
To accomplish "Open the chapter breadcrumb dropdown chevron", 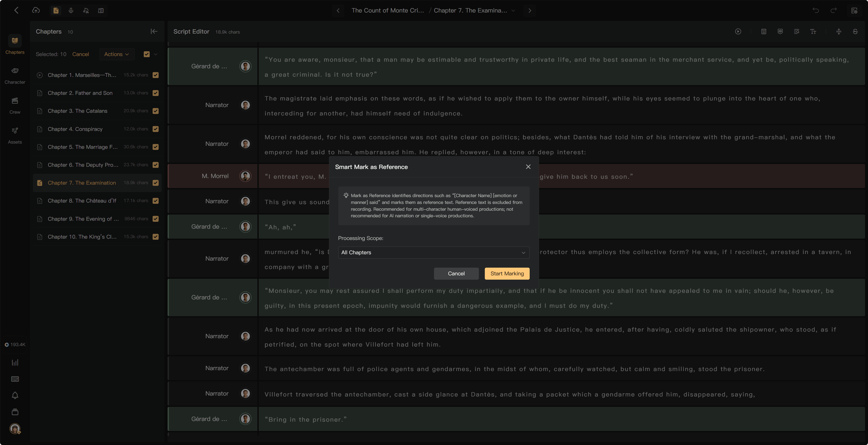I will point(513,10).
